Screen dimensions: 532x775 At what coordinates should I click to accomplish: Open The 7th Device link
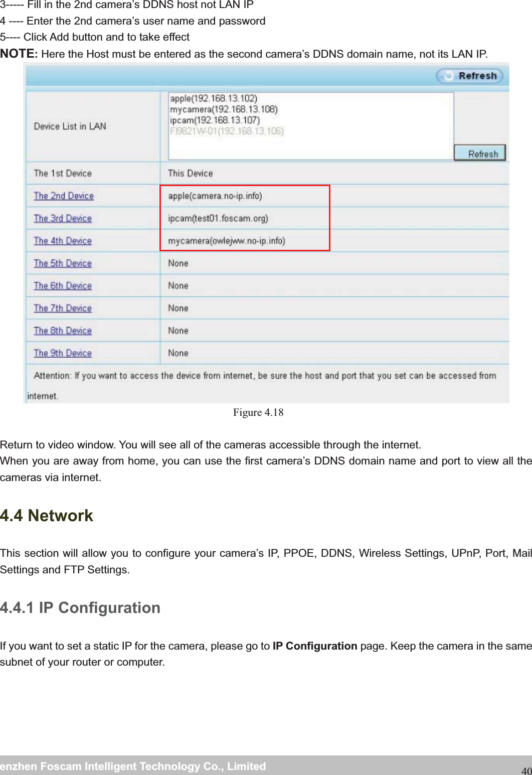[x=63, y=308]
